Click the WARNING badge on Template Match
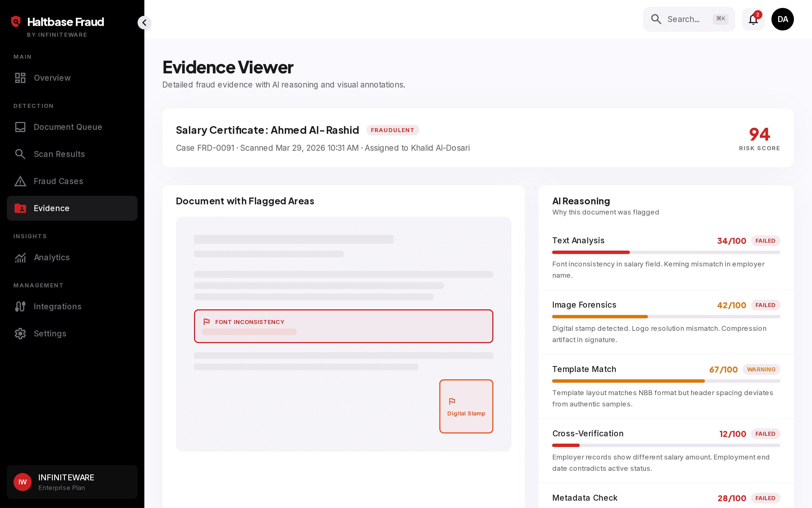812x508 pixels. [761, 370]
